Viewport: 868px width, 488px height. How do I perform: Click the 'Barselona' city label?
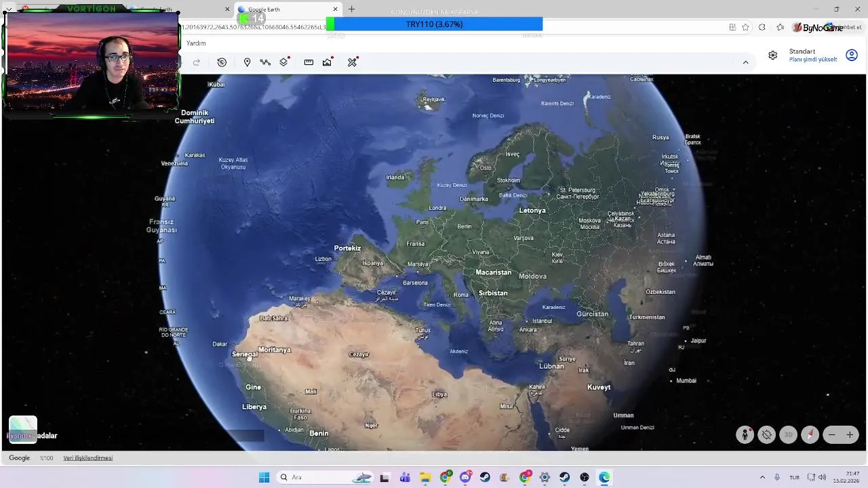tap(415, 283)
